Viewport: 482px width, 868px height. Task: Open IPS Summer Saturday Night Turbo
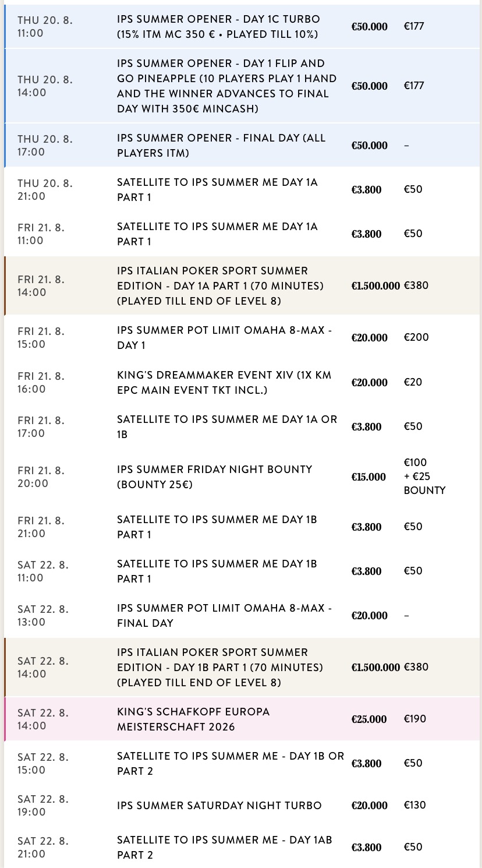(x=242, y=805)
